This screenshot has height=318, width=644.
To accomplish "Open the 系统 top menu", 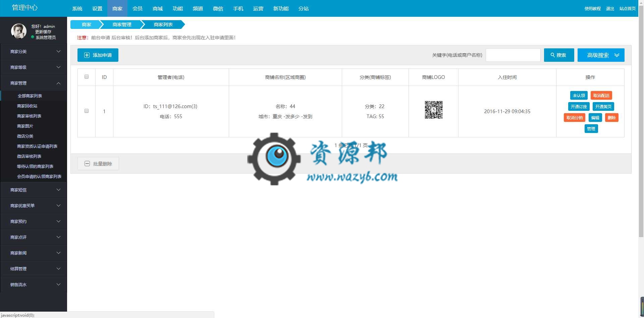I will click(x=77, y=8).
